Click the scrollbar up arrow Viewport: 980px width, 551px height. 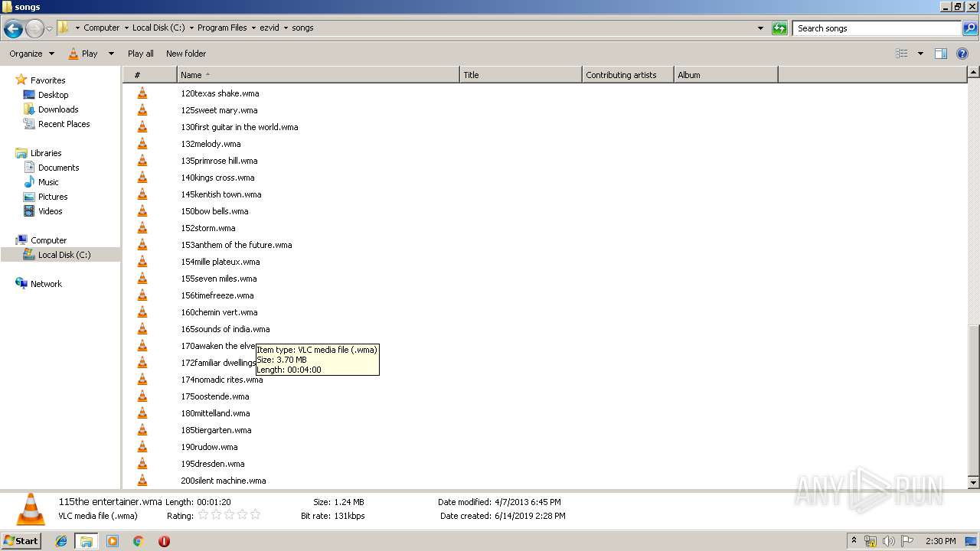974,73
